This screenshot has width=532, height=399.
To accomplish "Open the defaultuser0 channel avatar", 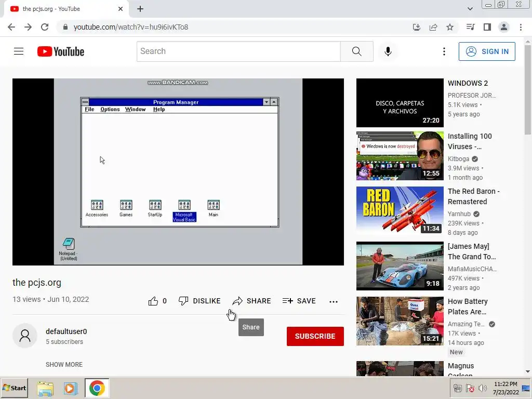I will click(25, 336).
